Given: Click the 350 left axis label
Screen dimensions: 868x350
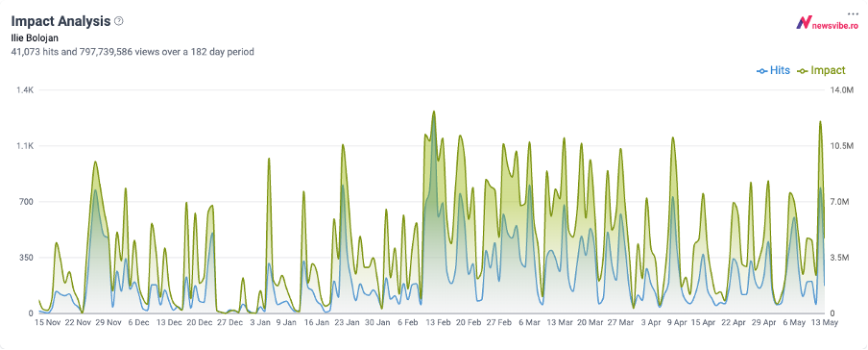Looking at the screenshot, I should 28,258.
